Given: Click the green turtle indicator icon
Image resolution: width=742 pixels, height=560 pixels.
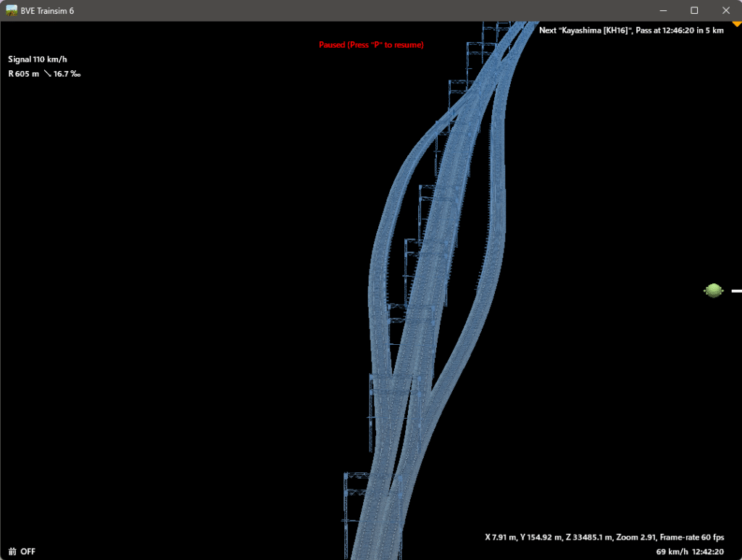Looking at the screenshot, I should pos(713,291).
